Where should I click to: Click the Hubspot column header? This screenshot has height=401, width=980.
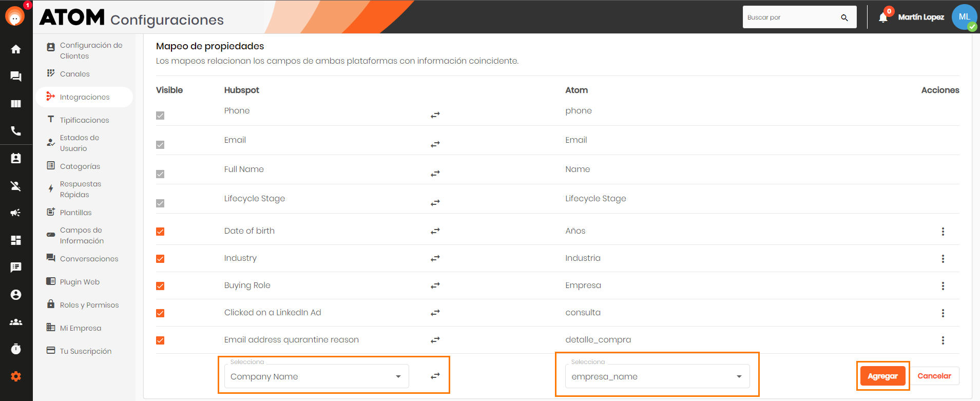point(241,90)
